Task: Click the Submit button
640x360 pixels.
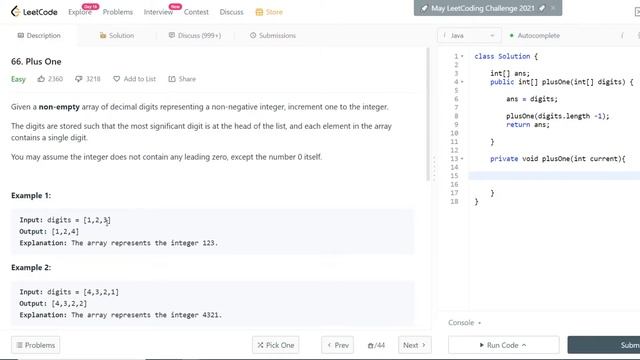Action: (x=604, y=345)
